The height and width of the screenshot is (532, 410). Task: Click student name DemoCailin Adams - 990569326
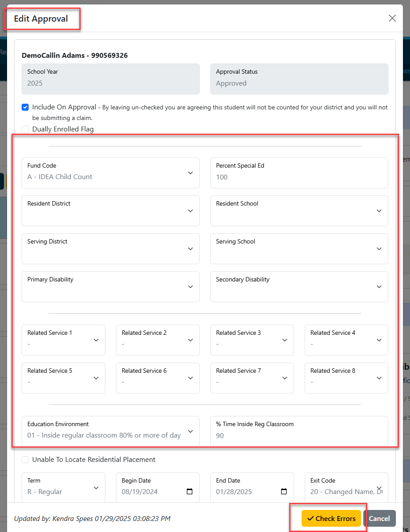[75, 56]
